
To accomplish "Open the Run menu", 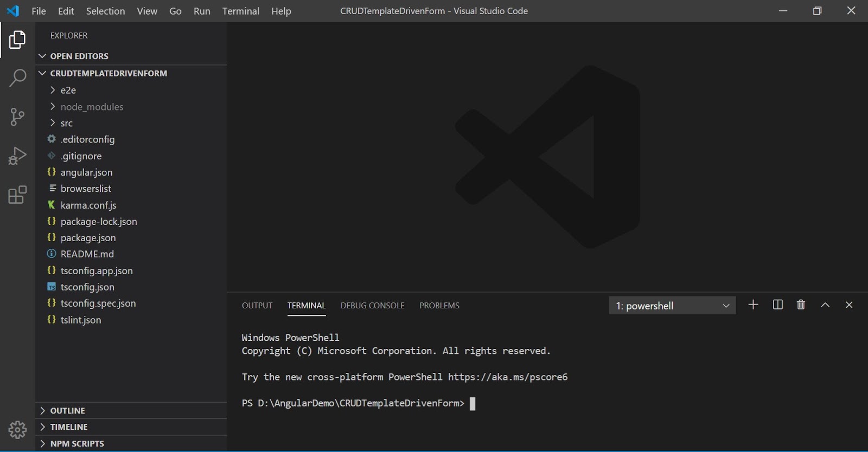I will click(202, 11).
